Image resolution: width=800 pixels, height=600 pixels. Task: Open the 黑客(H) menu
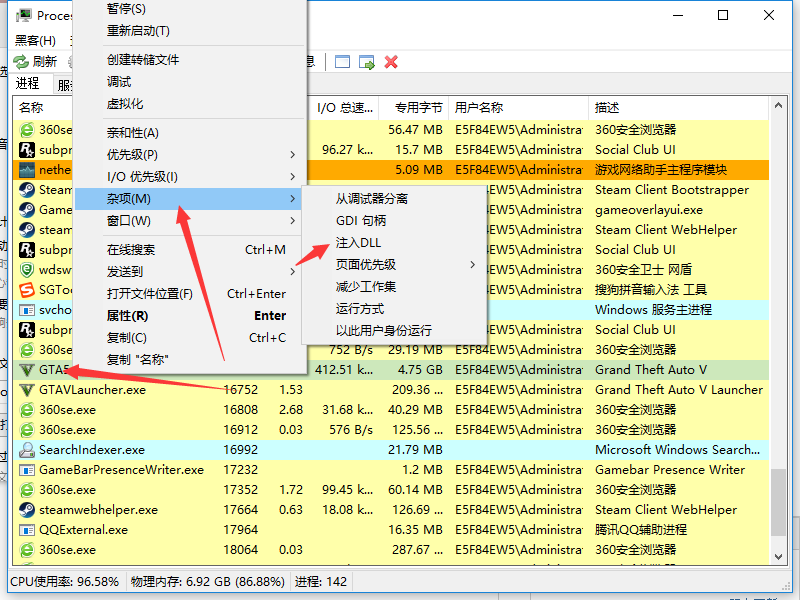coord(35,40)
